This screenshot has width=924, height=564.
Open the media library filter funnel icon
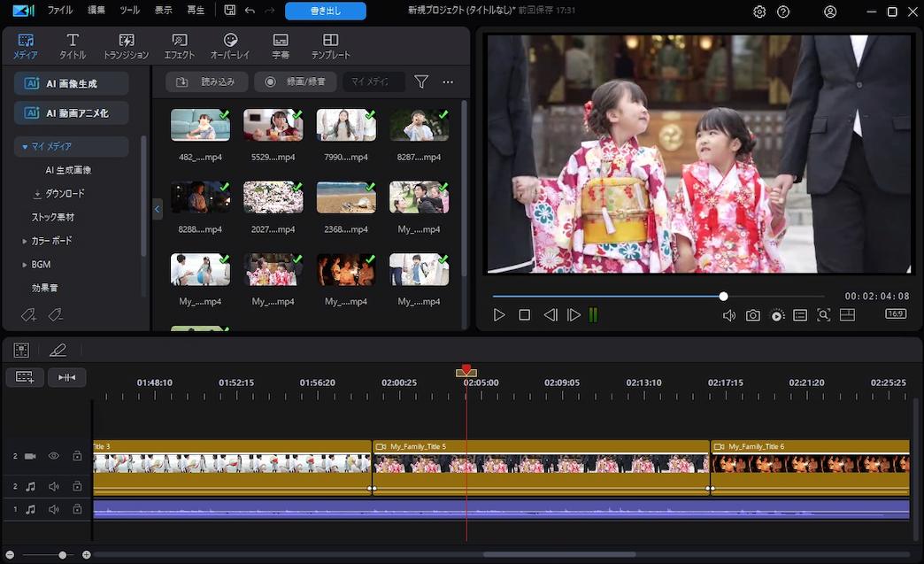point(420,81)
